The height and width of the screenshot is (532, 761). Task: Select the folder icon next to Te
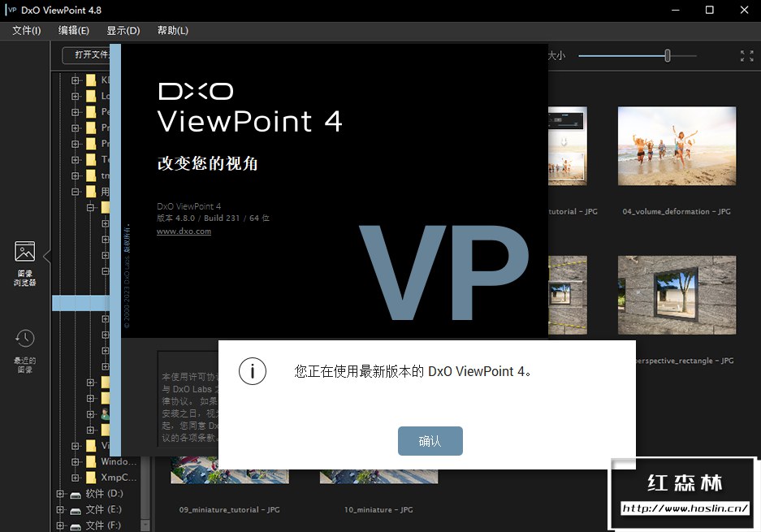(91, 160)
